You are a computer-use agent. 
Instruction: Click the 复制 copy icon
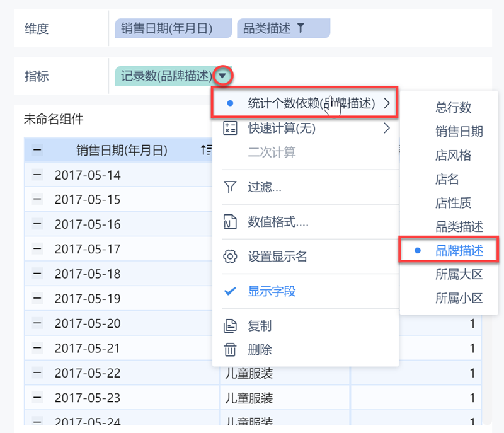coord(230,326)
